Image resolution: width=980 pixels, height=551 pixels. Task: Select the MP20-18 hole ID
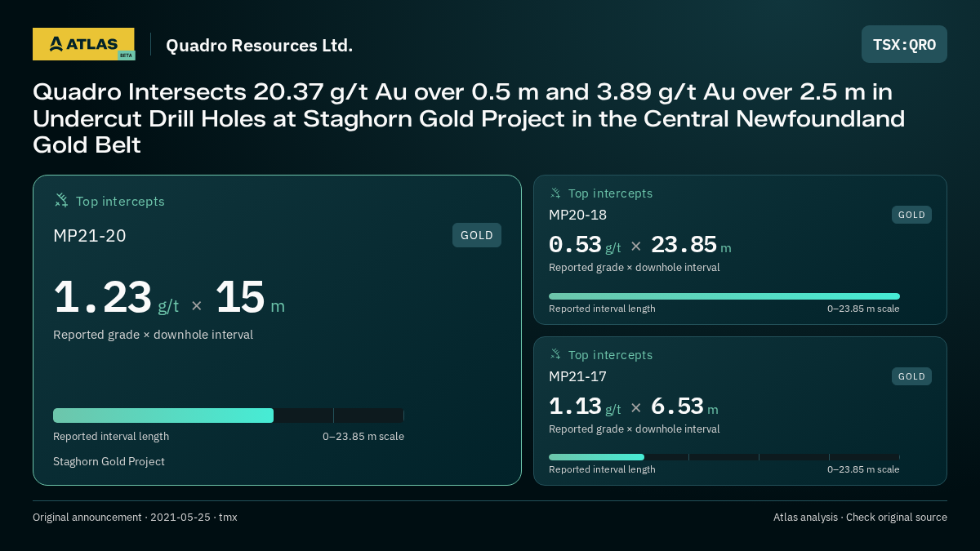(577, 215)
